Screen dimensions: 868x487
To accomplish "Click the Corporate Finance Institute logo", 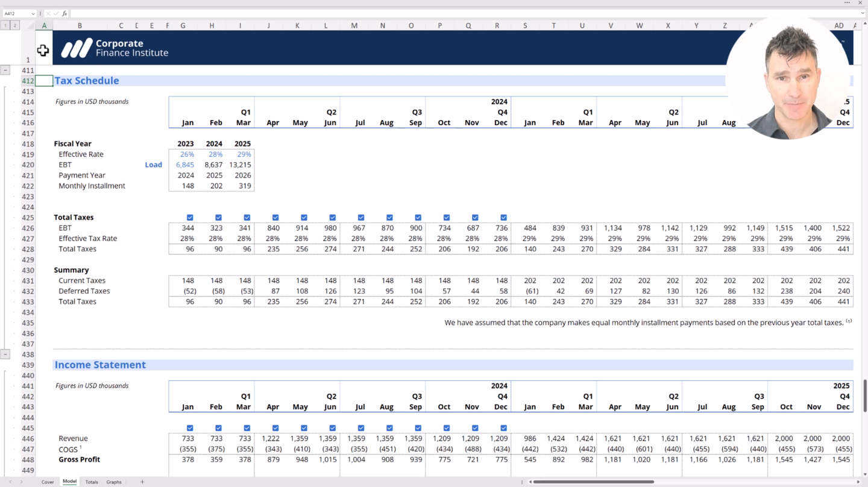I will (115, 48).
